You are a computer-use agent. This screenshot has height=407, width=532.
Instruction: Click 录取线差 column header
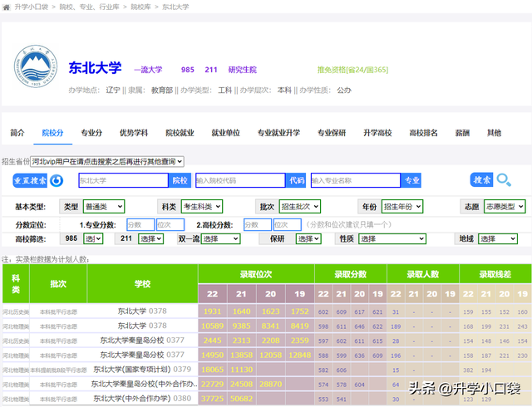pos(495,274)
